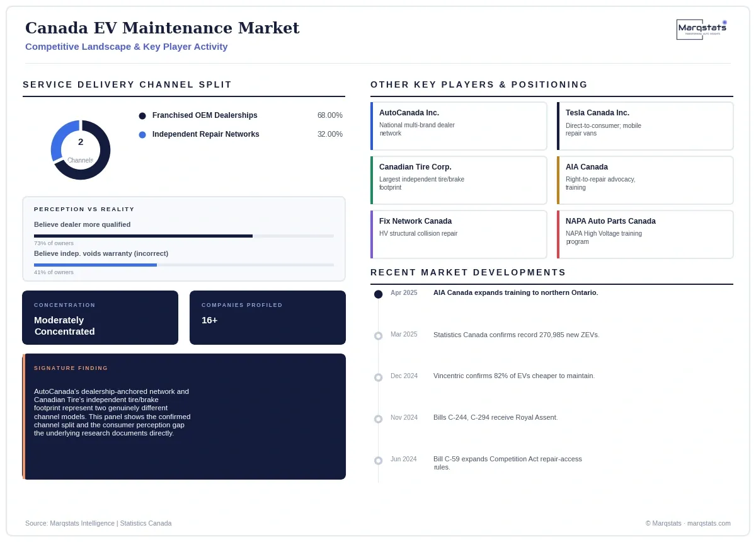Click the Canada EV Maintenance Market title

pyautogui.click(x=162, y=28)
